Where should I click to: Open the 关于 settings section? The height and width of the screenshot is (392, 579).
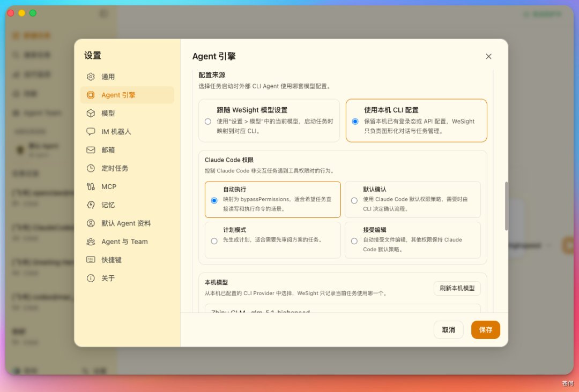tap(127, 278)
